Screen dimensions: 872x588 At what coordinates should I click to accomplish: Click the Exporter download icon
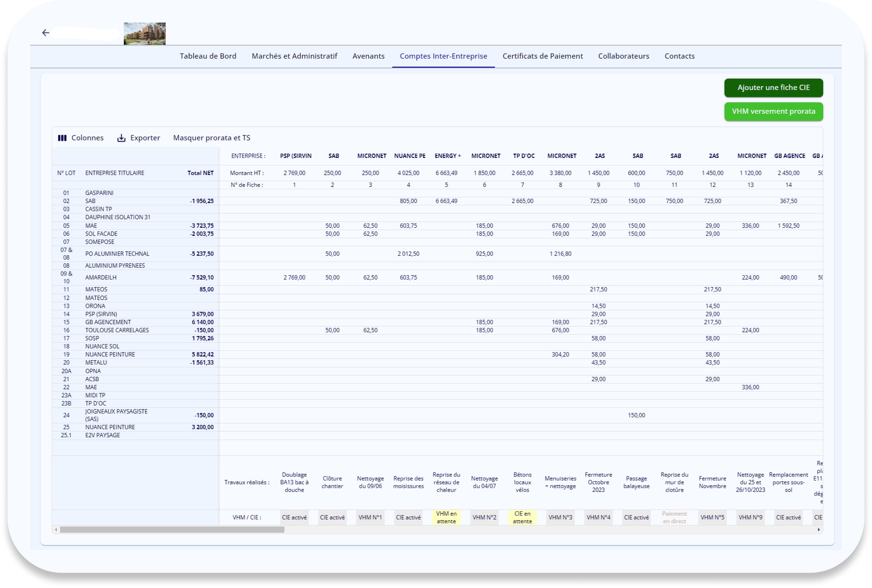pos(121,138)
